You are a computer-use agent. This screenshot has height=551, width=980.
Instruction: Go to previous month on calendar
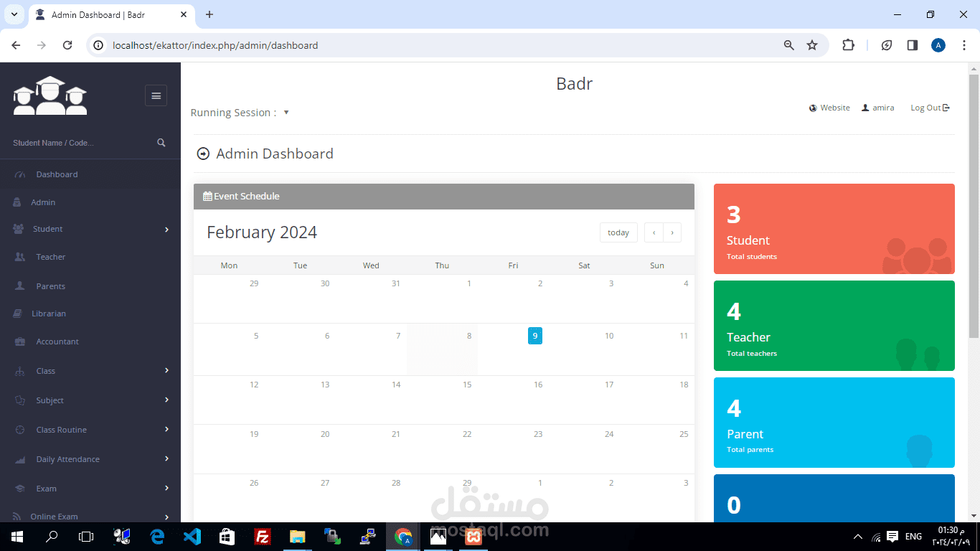pyautogui.click(x=654, y=232)
